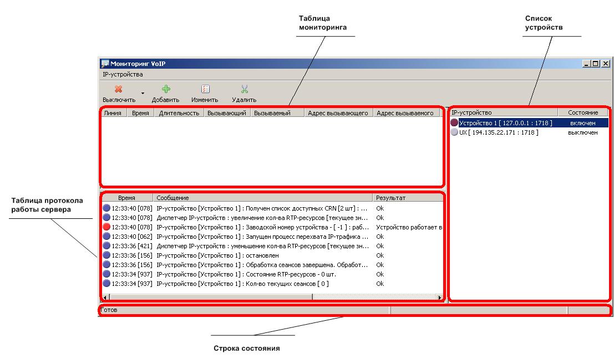Image resolution: width=614 pixels, height=364 pixels.
Task: Click the dark red status icon of Устройство 1
Action: tap(454, 123)
